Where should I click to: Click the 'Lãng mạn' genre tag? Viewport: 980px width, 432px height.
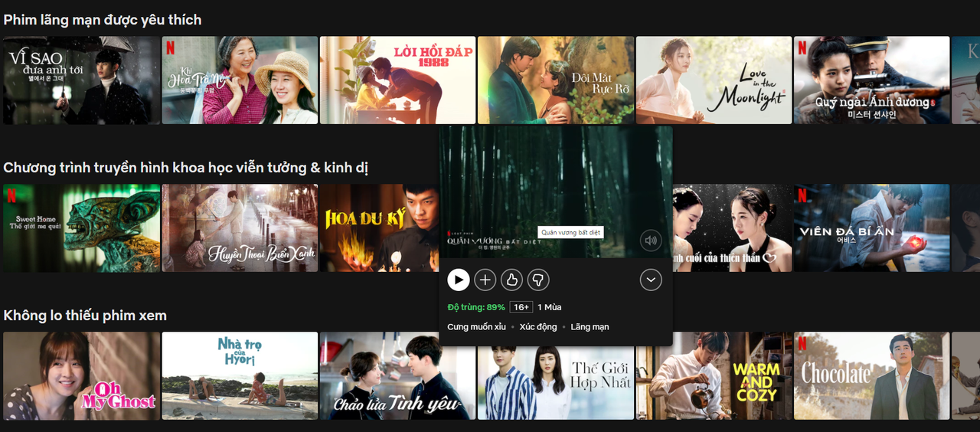click(590, 327)
